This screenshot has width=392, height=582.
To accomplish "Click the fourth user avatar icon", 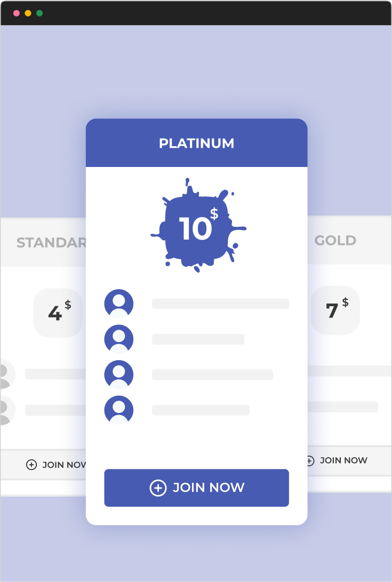I will coord(118,410).
